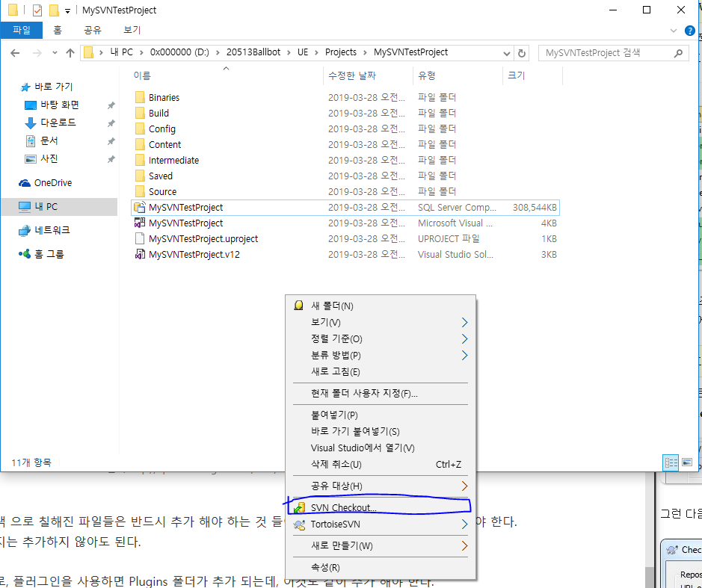Expand the 정렬 기준(O) submenu
702x588 pixels.
464,338
